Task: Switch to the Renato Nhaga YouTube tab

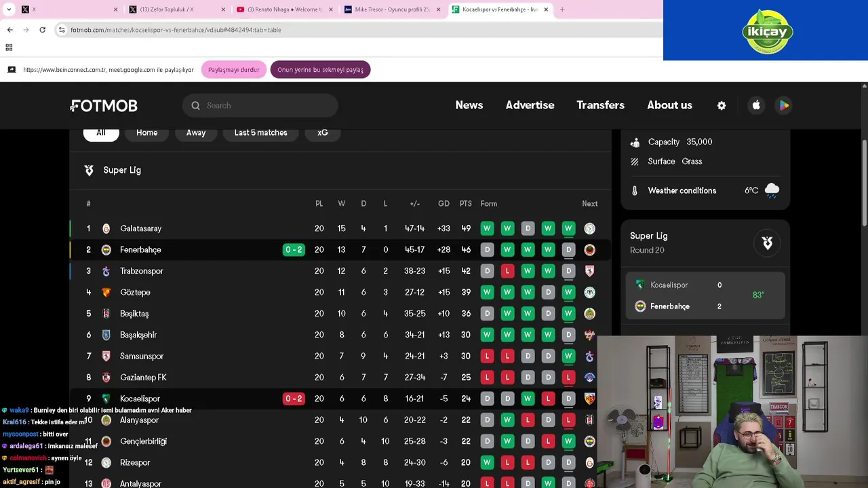Action: coord(285,9)
